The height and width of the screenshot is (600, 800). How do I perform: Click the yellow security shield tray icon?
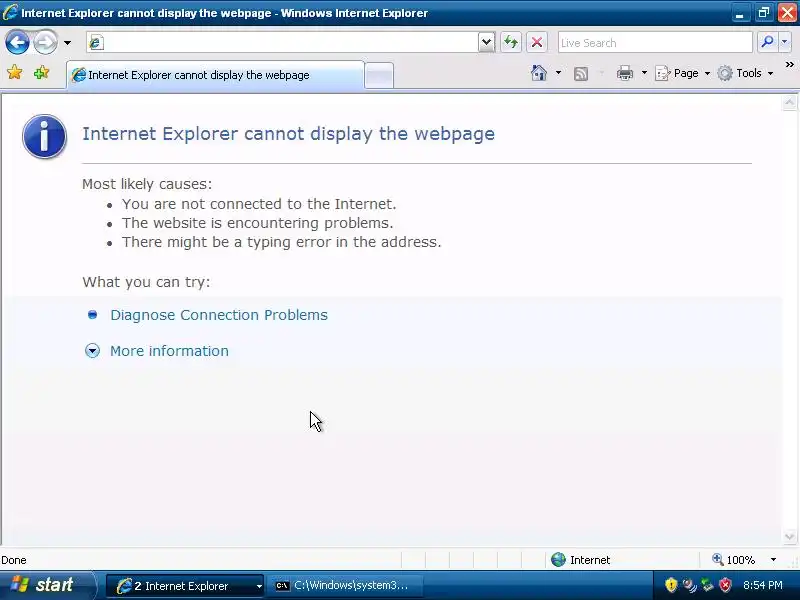pos(671,585)
